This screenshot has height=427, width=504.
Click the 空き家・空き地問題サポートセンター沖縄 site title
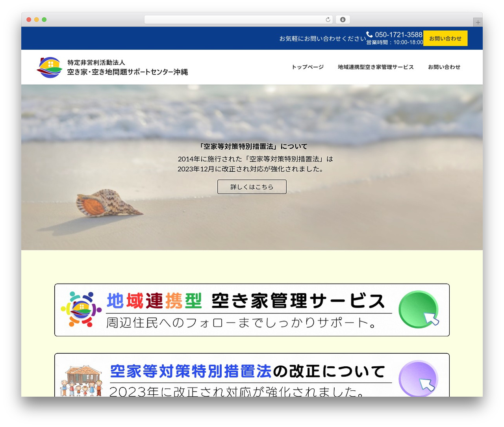127,72
